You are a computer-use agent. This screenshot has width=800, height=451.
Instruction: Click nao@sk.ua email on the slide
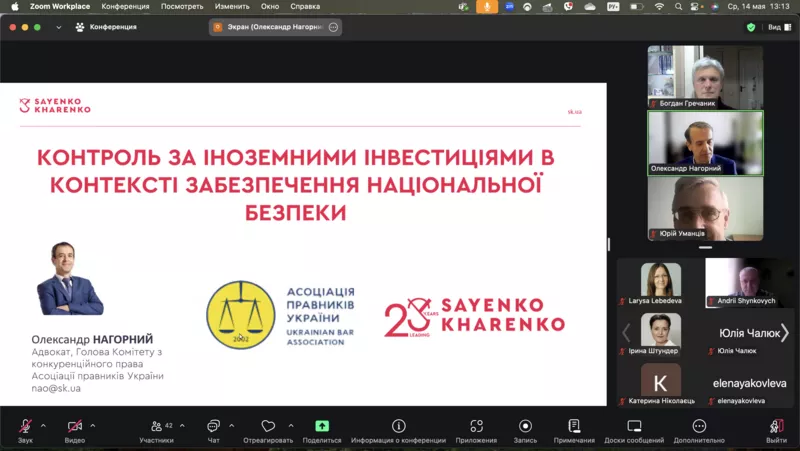[x=56, y=388]
